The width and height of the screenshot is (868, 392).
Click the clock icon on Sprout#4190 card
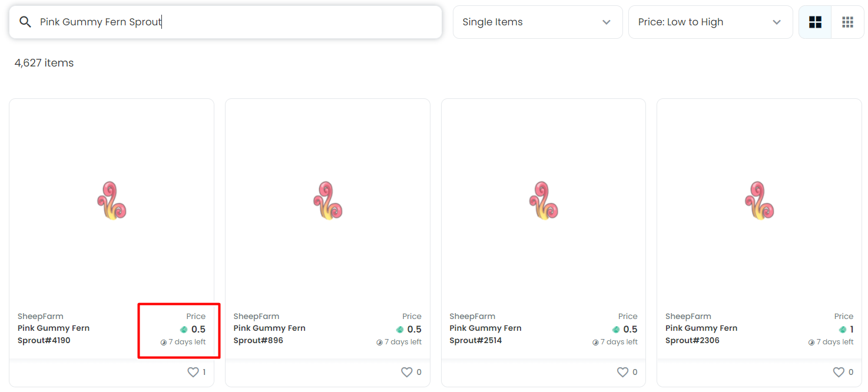click(x=164, y=343)
